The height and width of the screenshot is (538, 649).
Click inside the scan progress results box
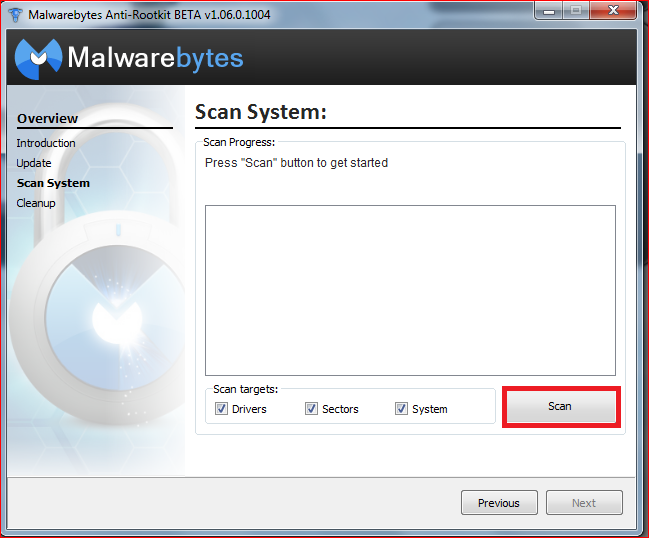point(410,291)
